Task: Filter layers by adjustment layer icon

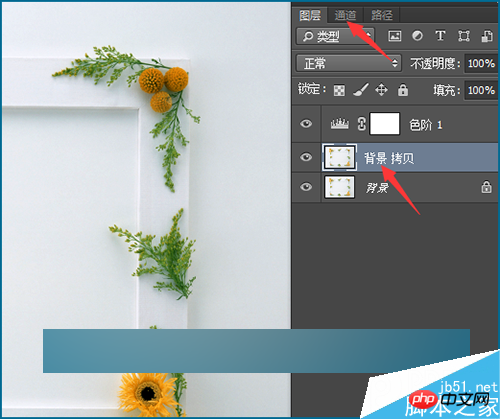Action: [417, 36]
